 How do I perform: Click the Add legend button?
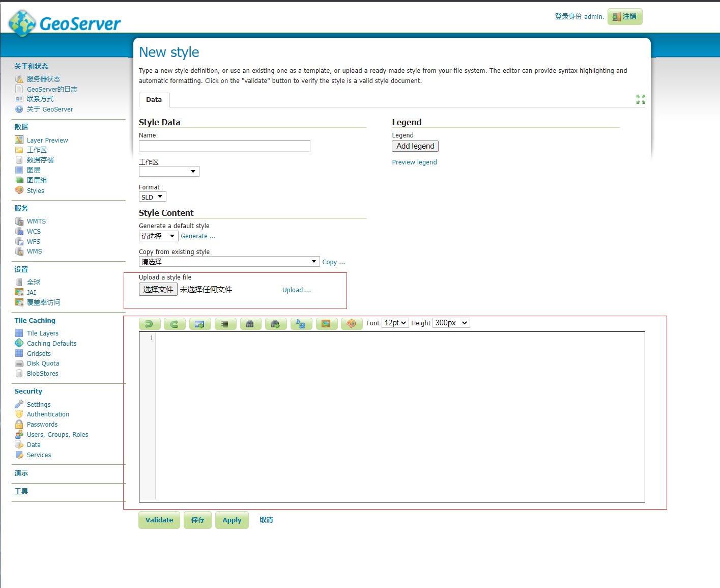[415, 147]
